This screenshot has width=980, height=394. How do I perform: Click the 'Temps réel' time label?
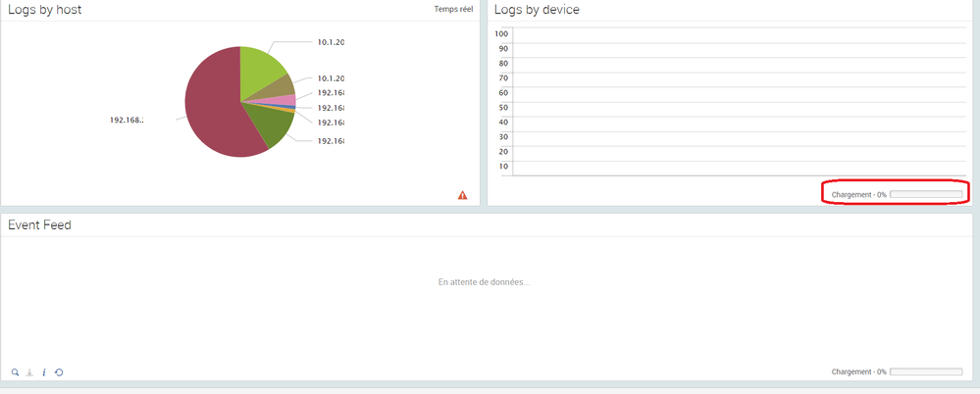click(x=453, y=10)
